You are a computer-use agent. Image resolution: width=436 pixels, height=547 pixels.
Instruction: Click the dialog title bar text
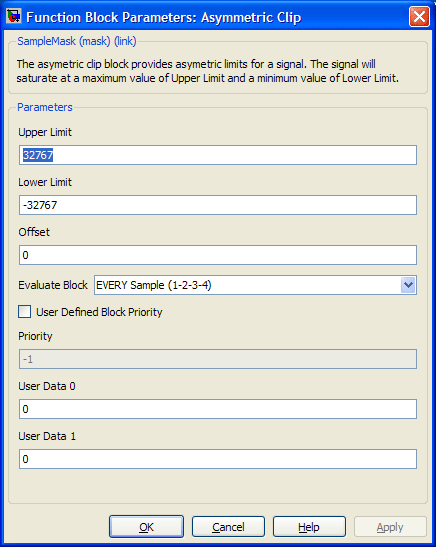[164, 17]
